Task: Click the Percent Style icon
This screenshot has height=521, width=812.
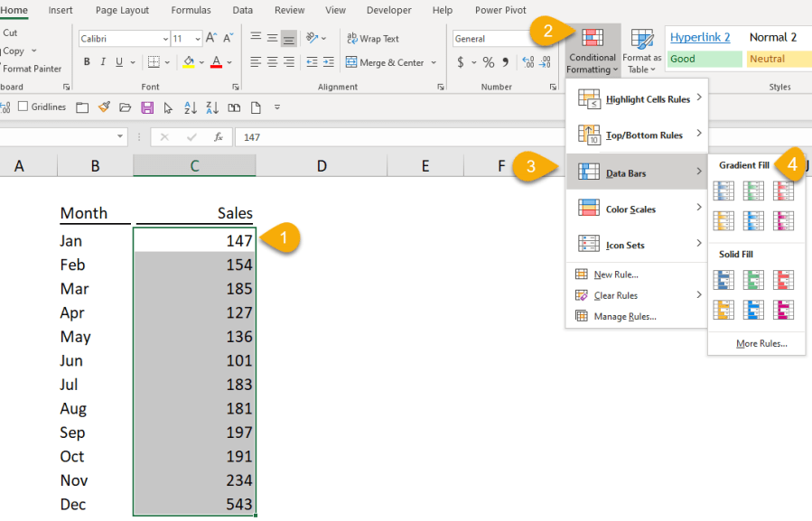Action: tap(489, 62)
